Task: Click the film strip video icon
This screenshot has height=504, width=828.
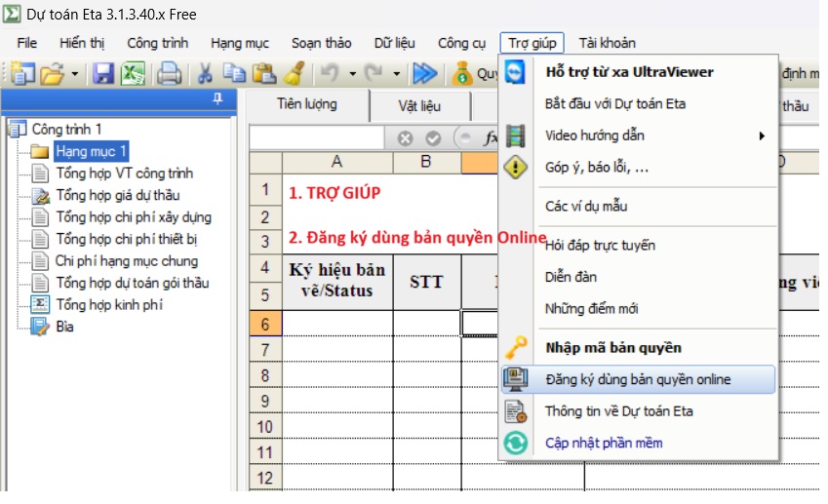Action: click(x=515, y=136)
